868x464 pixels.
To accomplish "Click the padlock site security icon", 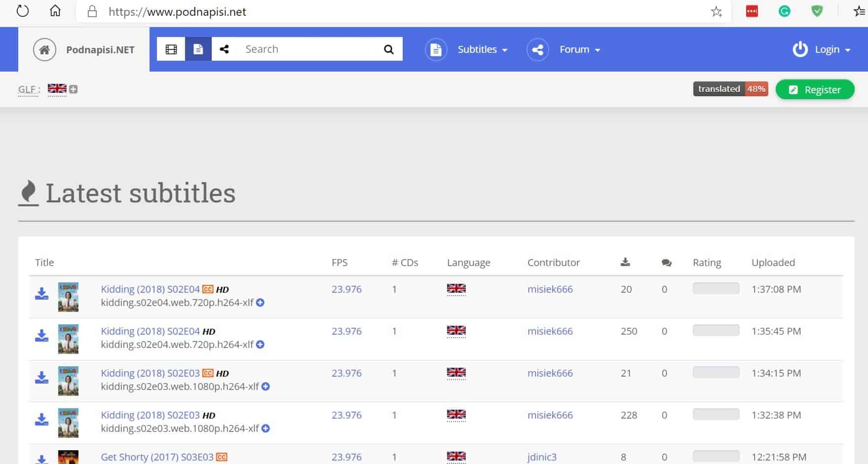I will point(92,11).
